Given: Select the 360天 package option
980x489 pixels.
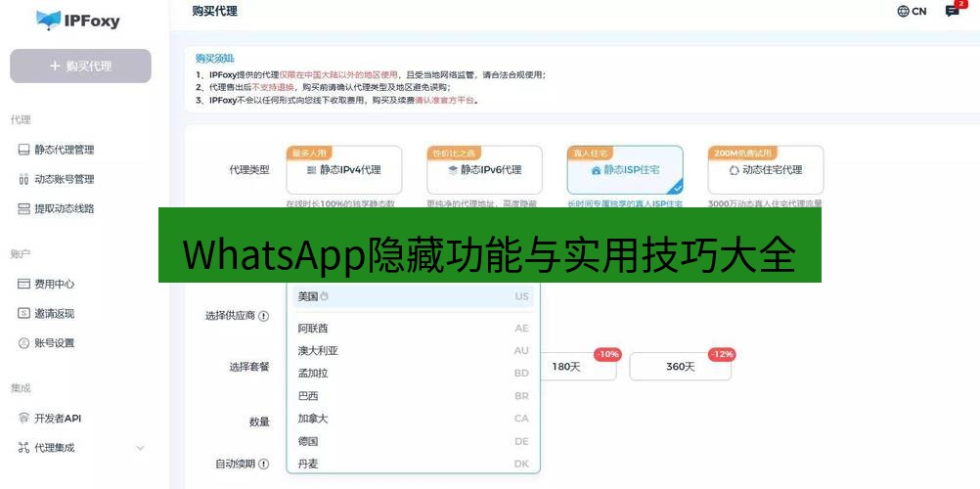Looking at the screenshot, I should [680, 367].
